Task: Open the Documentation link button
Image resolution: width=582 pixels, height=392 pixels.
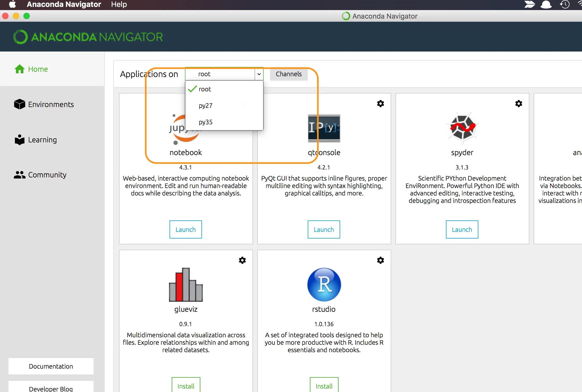Action: pos(51,366)
